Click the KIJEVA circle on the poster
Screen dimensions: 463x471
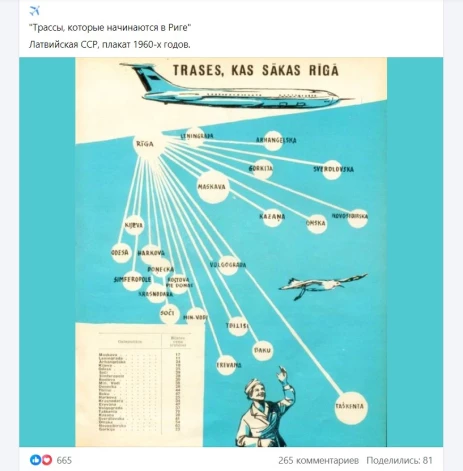(x=134, y=225)
